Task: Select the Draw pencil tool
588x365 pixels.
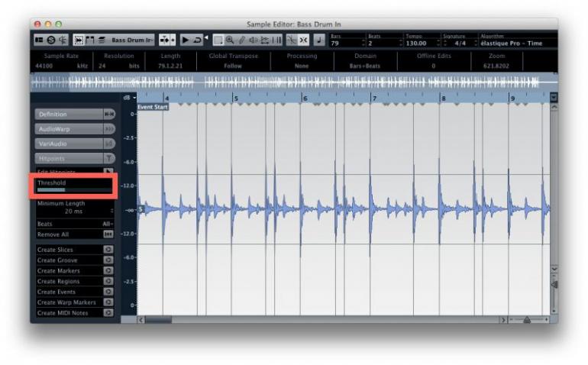Action: (242, 40)
